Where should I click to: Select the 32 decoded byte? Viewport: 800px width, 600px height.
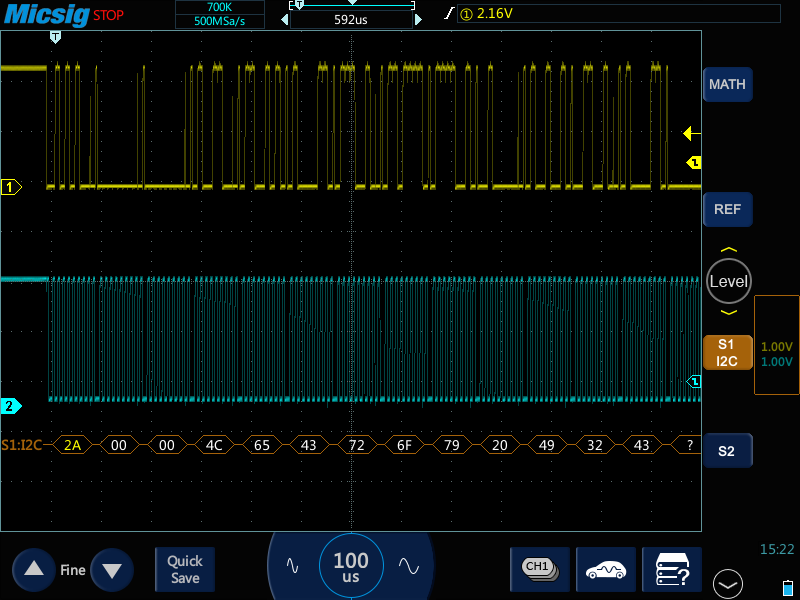point(594,445)
